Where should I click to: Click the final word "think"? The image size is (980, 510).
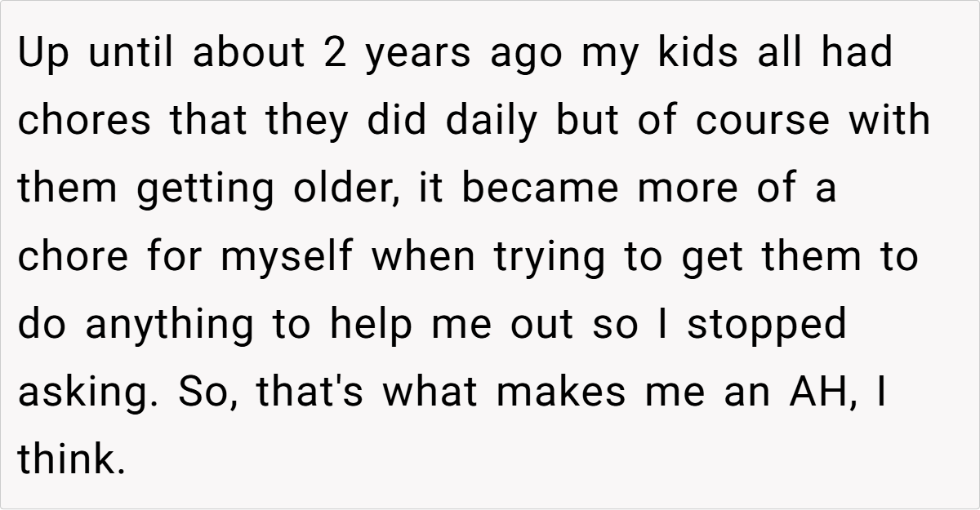[70, 460]
